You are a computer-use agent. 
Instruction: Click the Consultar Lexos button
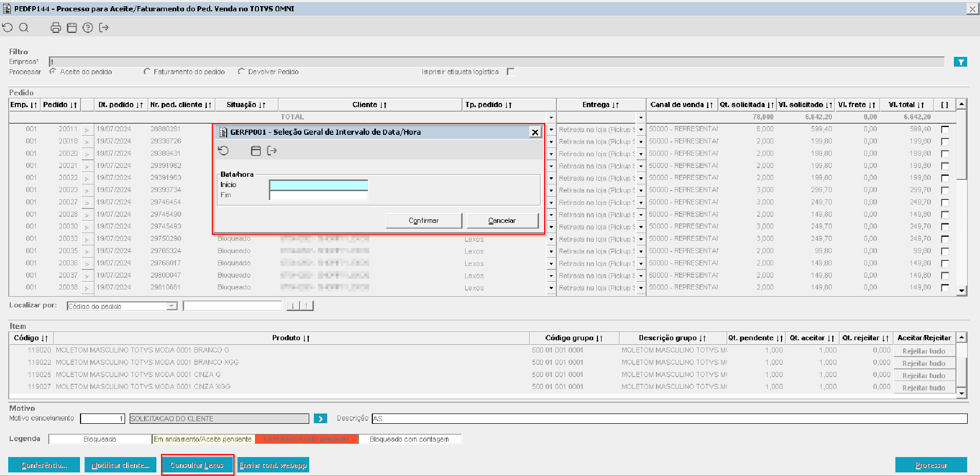tap(197, 465)
